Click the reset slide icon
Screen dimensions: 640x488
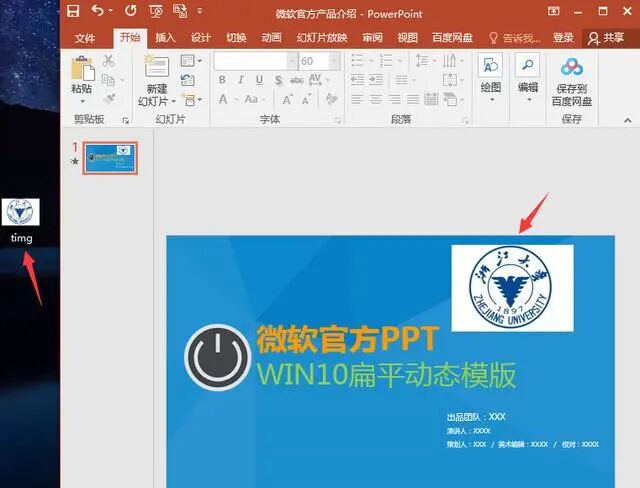(188, 80)
